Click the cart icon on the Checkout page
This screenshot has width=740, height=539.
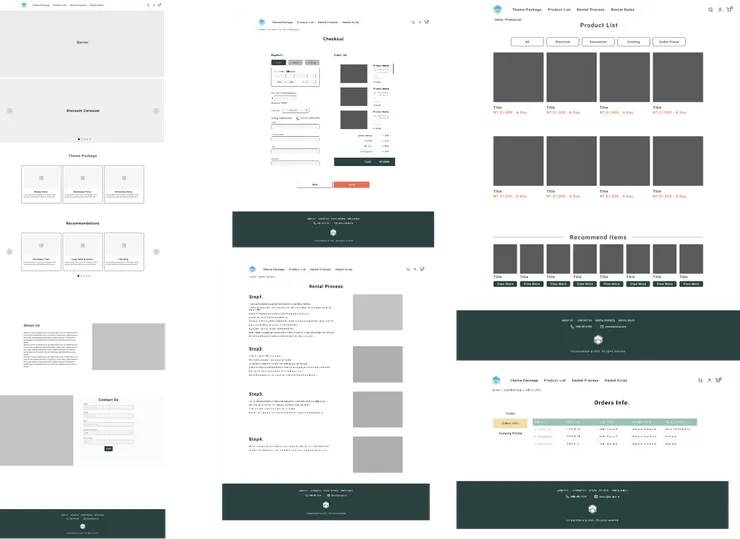[x=427, y=22]
